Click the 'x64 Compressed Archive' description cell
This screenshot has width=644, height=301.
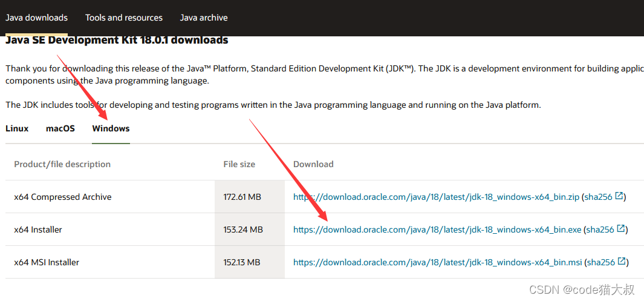pyautogui.click(x=110, y=197)
